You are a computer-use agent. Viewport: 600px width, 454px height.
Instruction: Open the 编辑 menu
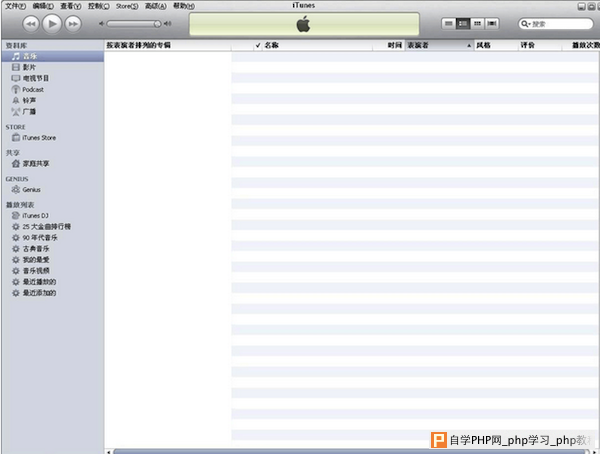coord(43,6)
